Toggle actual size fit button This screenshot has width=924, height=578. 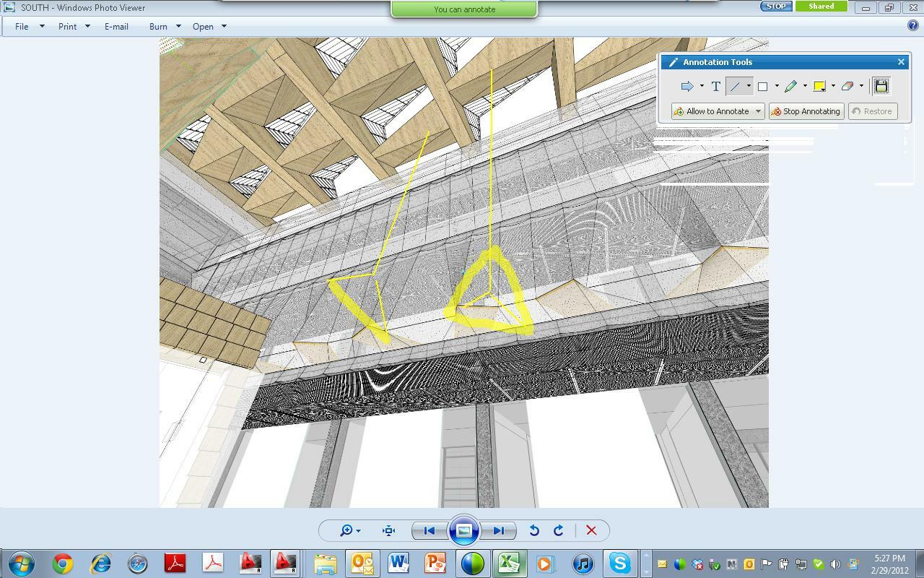pos(388,530)
